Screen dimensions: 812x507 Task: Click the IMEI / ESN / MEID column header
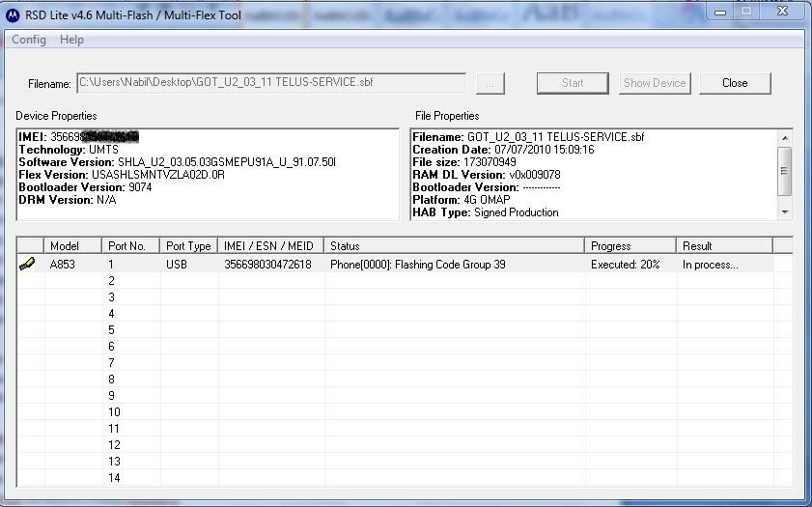(x=271, y=245)
